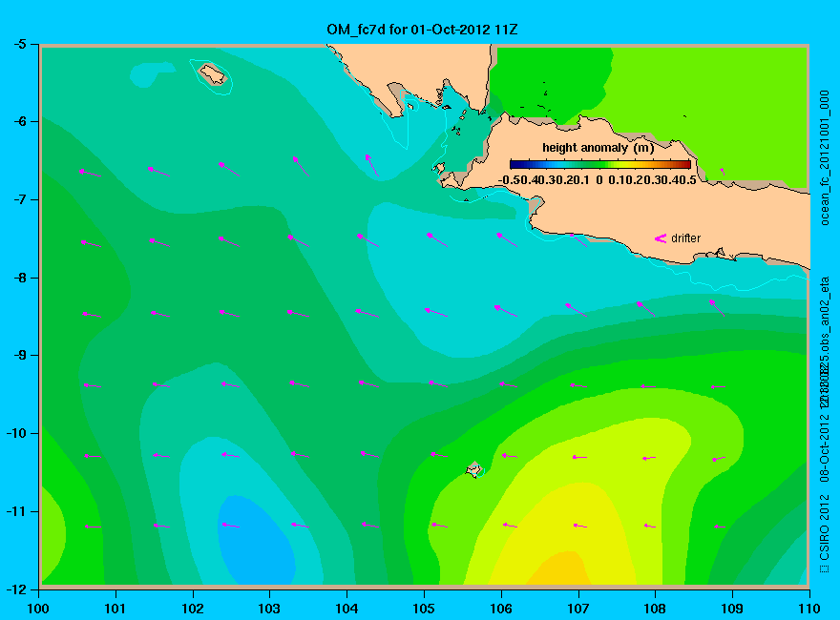Image resolution: width=840 pixels, height=620 pixels.
Task: Click longitude axis label '103'
Action: click(269, 609)
